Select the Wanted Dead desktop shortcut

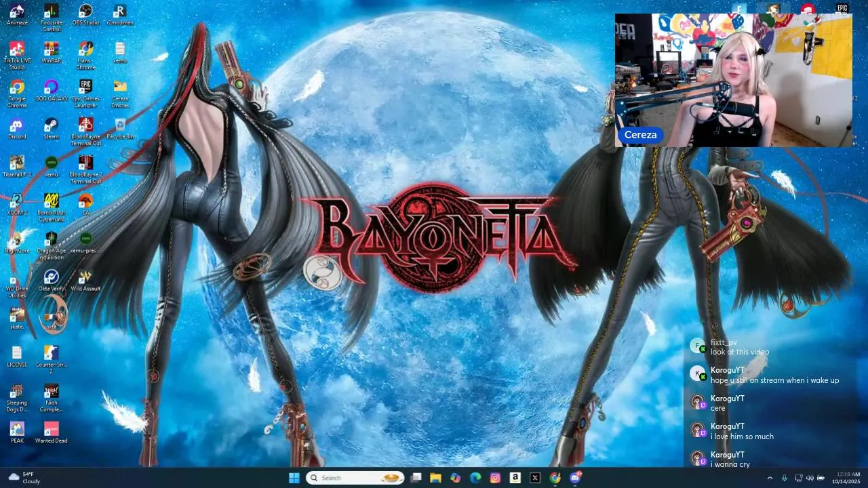[51, 432]
